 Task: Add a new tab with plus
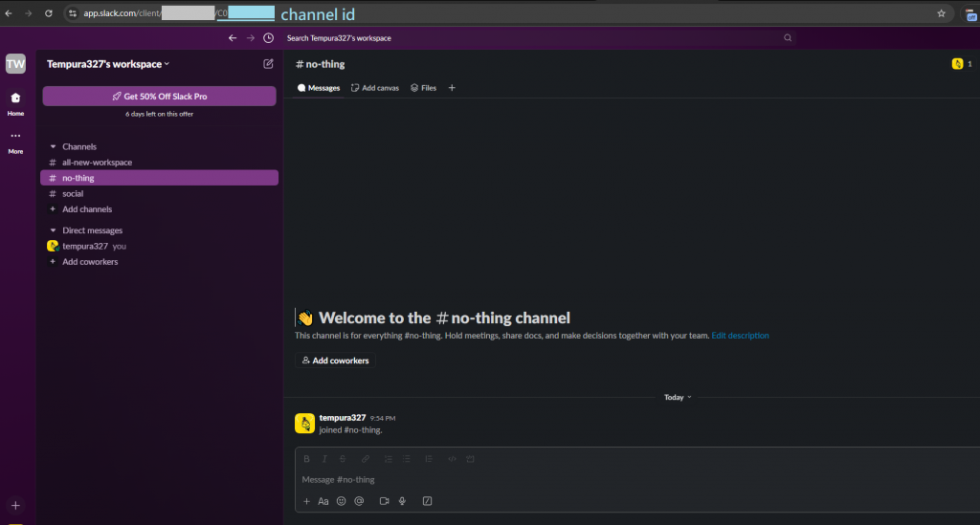click(x=452, y=88)
